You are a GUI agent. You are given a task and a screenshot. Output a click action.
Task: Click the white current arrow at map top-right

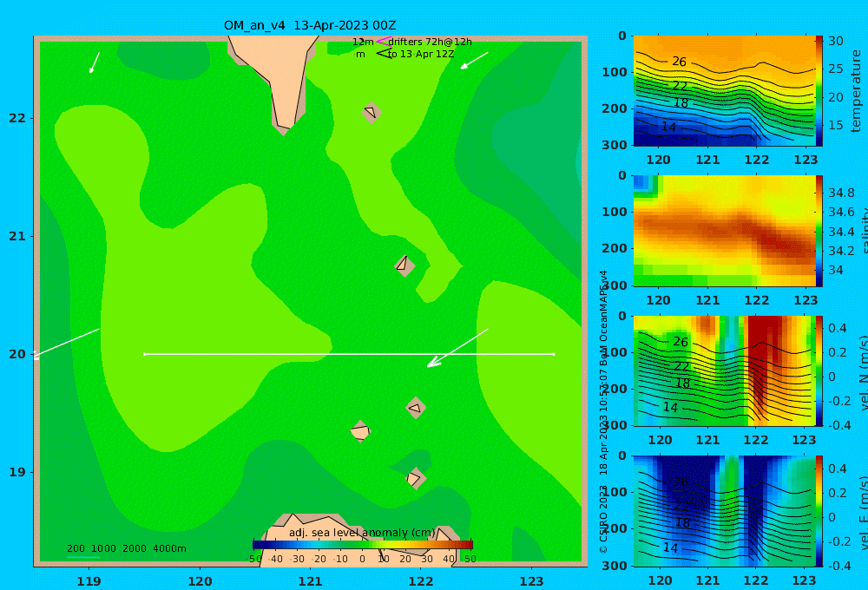click(x=475, y=61)
